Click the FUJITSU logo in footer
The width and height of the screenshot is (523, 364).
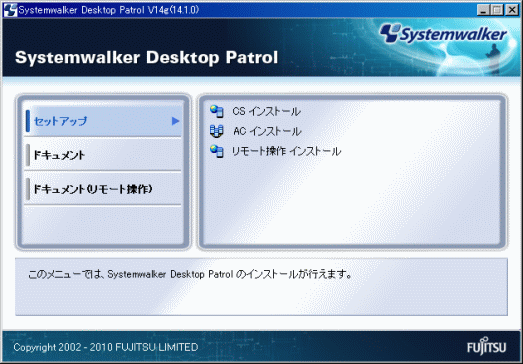[x=486, y=346]
